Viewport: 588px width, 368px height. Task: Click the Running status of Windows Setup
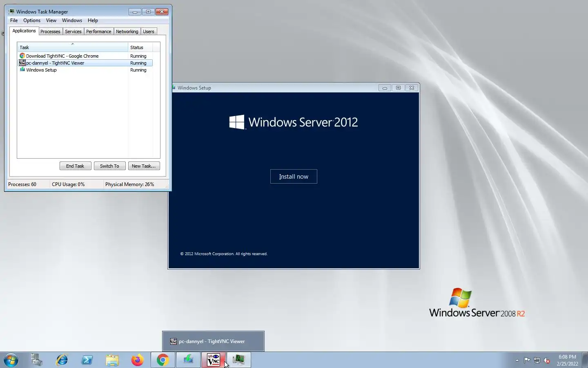tap(138, 70)
